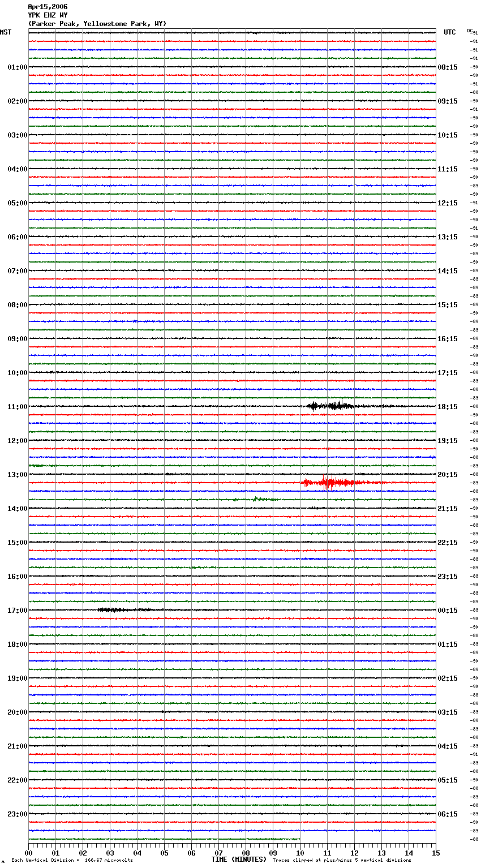The width and height of the screenshot is (481, 868).
Task: Click the 20:00 MST hour label
Action: (x=17, y=712)
